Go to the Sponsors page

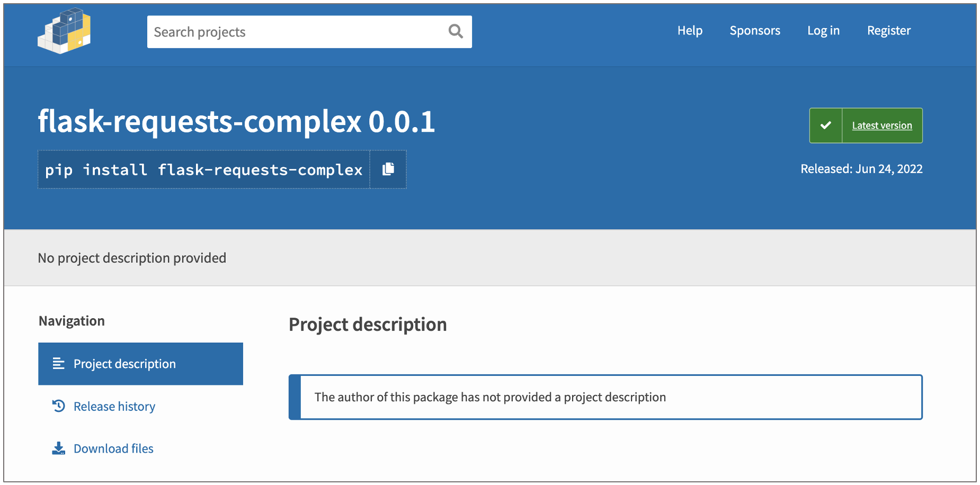click(x=754, y=31)
